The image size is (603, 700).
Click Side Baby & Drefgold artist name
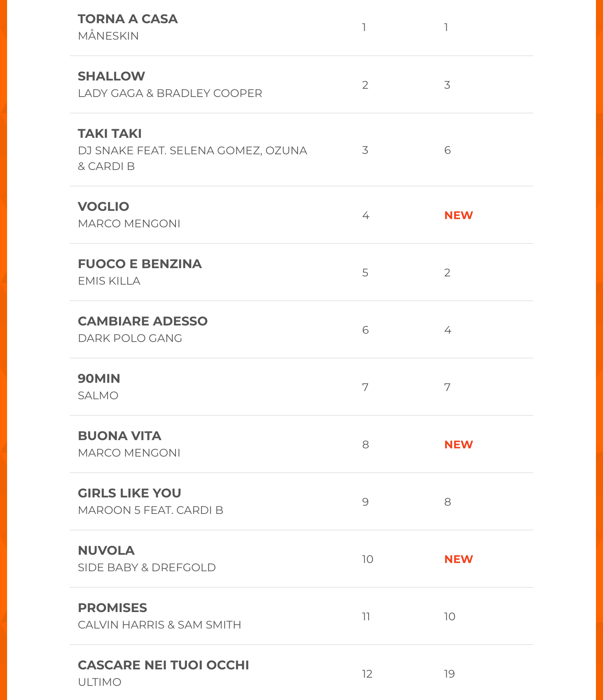click(147, 567)
